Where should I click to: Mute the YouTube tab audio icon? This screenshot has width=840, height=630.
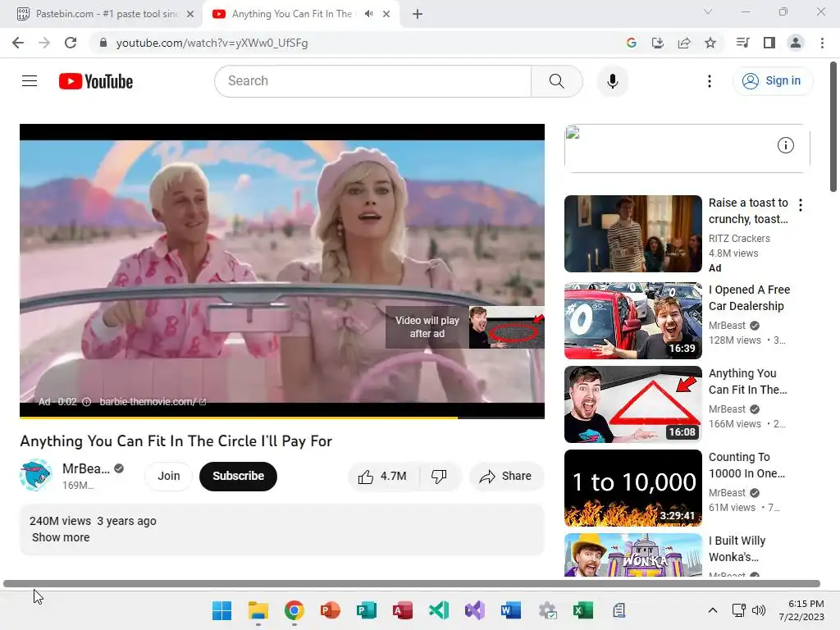point(368,14)
